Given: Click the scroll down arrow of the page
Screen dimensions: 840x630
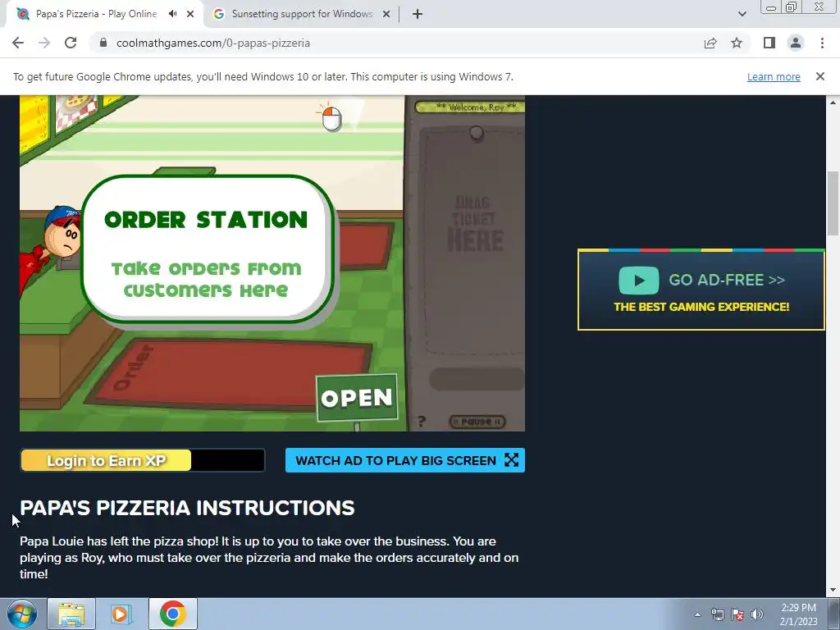Looking at the screenshot, I should coord(833,591).
